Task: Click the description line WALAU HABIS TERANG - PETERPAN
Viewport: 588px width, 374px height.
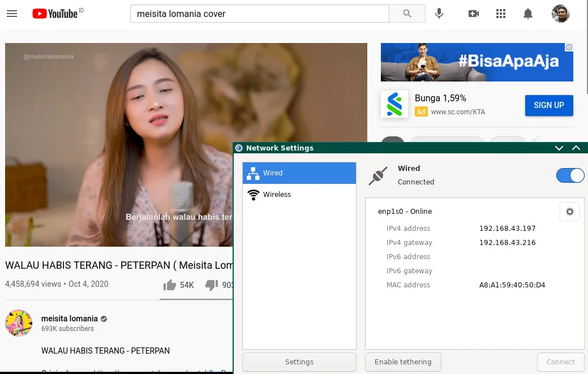Action: pyautogui.click(x=105, y=351)
